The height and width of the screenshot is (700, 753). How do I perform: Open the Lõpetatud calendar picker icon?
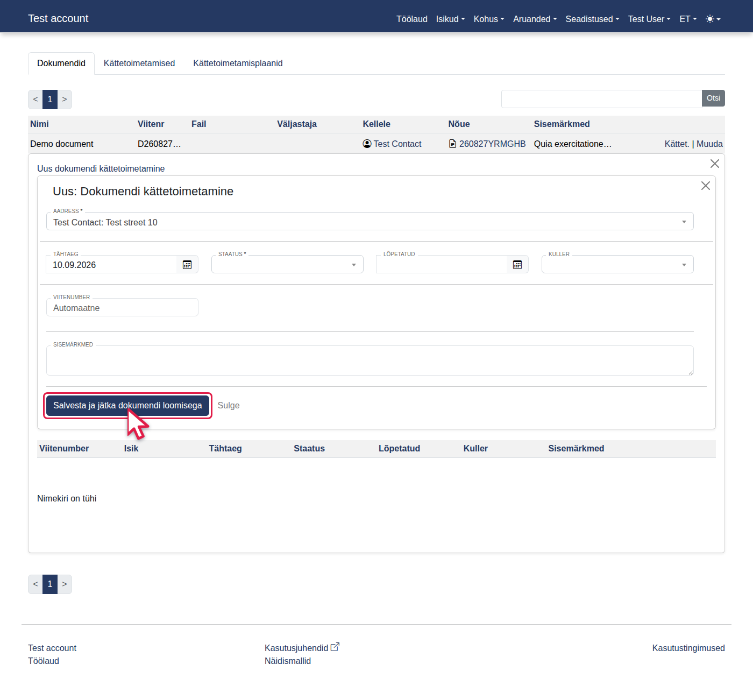517,265
